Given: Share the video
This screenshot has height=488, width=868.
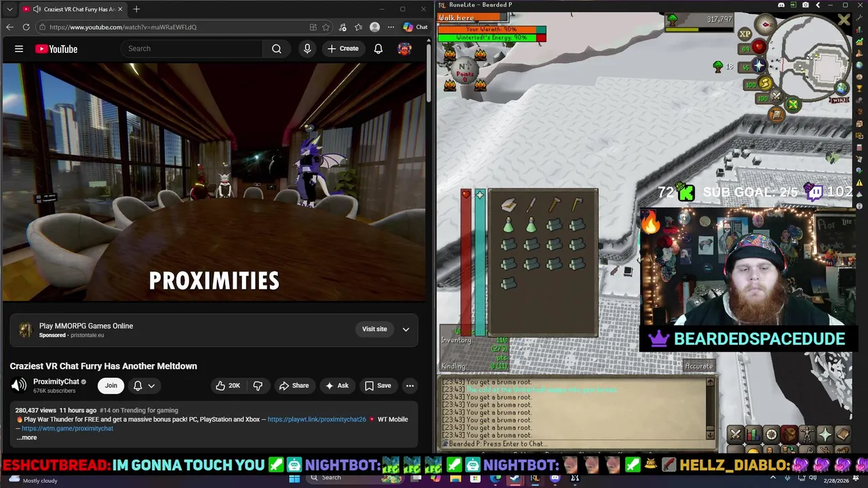Looking at the screenshot, I should click(294, 386).
